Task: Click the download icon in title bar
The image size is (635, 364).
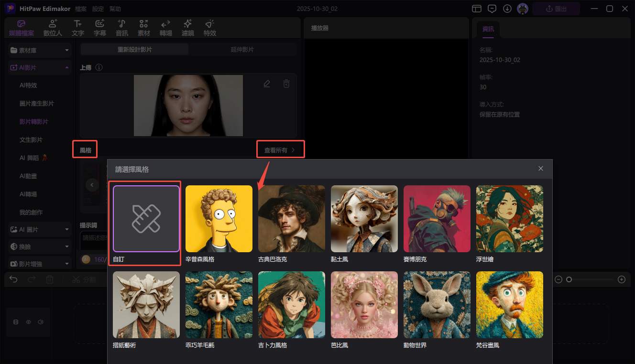Action: [507, 9]
